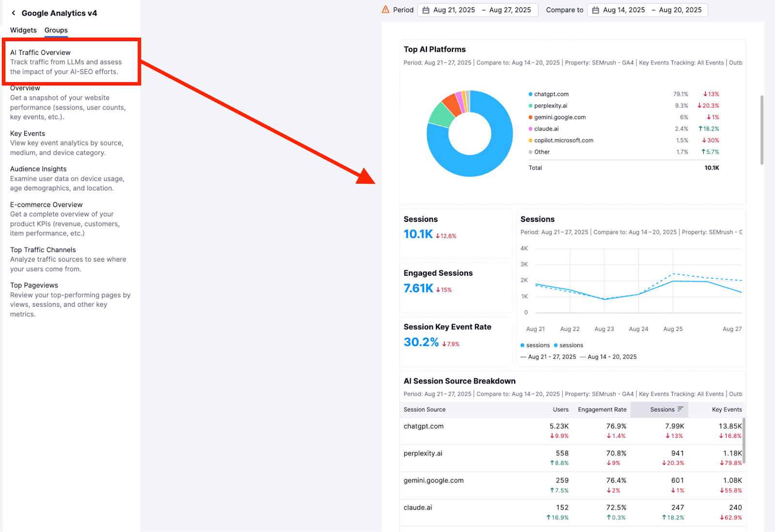The width and height of the screenshot is (775, 532).
Task: Click the Other legend dot in the donut chart
Action: [x=530, y=152]
